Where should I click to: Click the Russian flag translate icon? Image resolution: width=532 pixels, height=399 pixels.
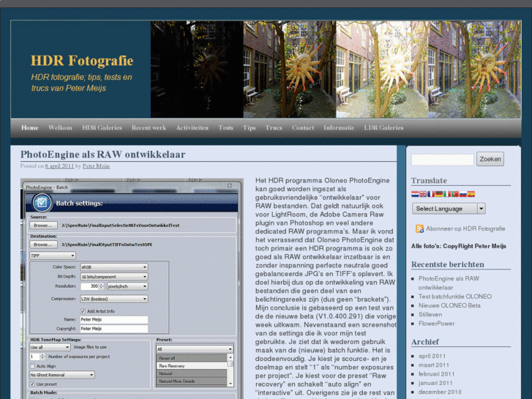[463, 194]
